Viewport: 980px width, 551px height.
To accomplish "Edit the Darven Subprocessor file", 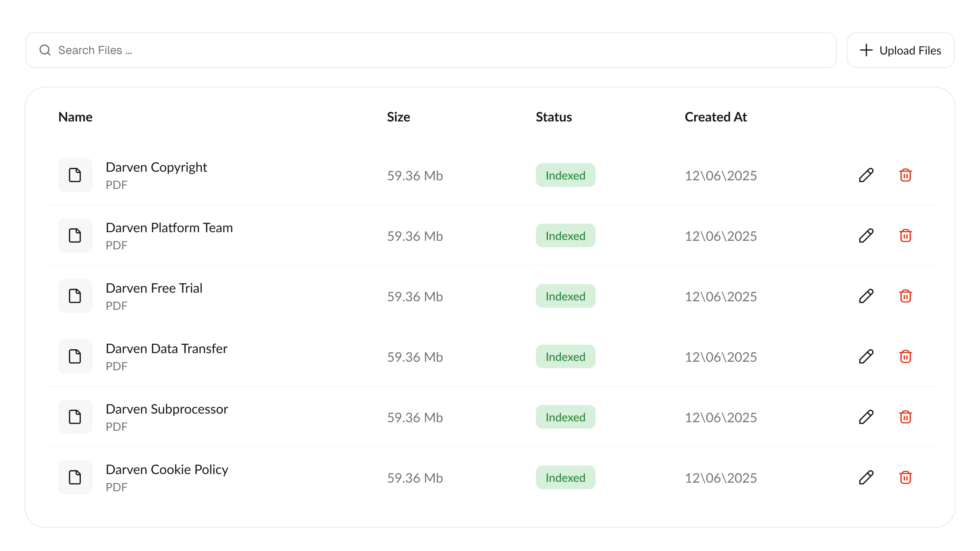I will (x=866, y=417).
